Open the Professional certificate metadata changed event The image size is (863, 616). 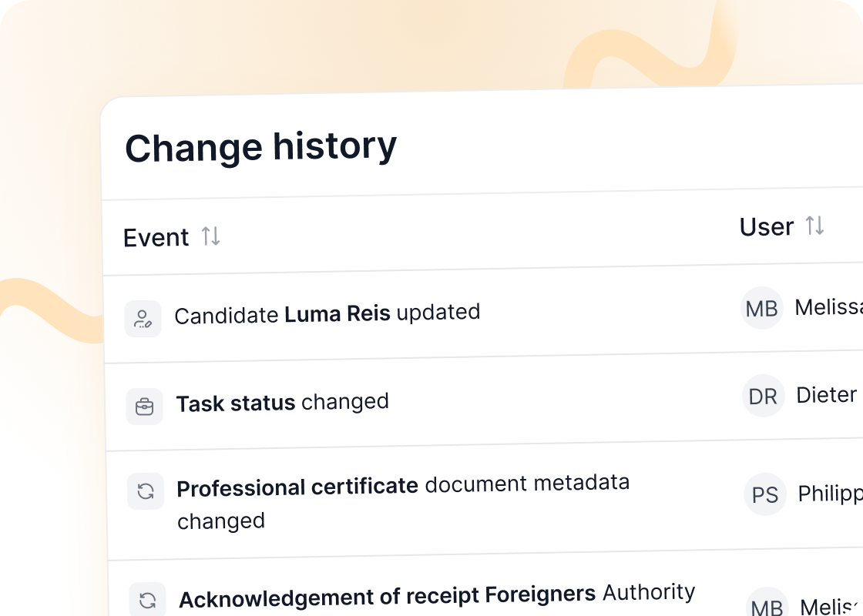(404, 502)
